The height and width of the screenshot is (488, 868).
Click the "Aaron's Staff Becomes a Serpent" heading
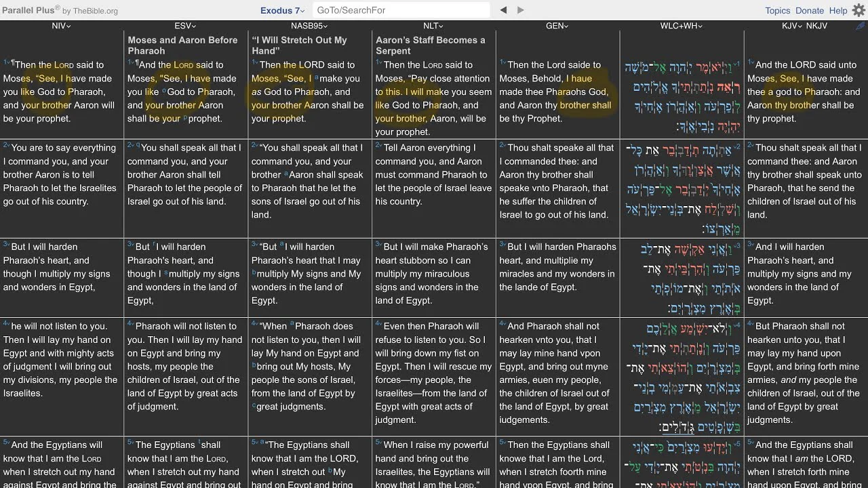[x=431, y=45]
